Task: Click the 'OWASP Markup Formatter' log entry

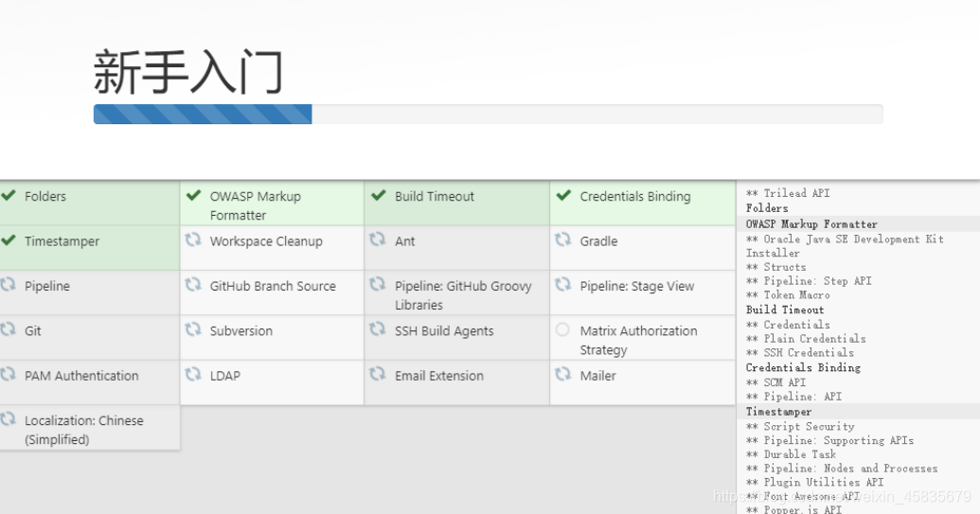Action: [811, 223]
